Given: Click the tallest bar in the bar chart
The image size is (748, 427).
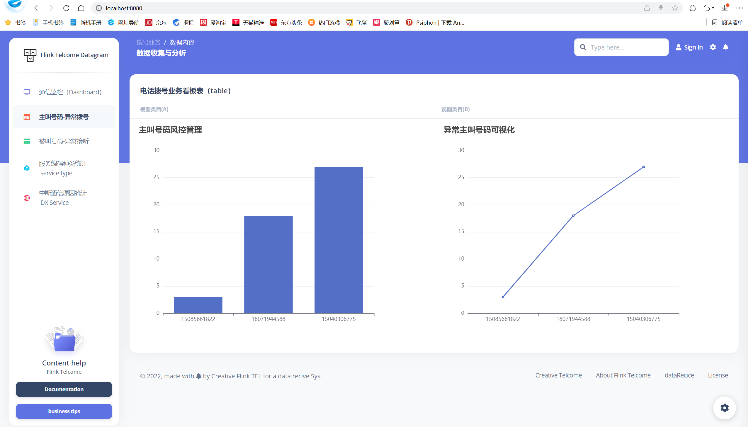Looking at the screenshot, I should coord(338,240).
